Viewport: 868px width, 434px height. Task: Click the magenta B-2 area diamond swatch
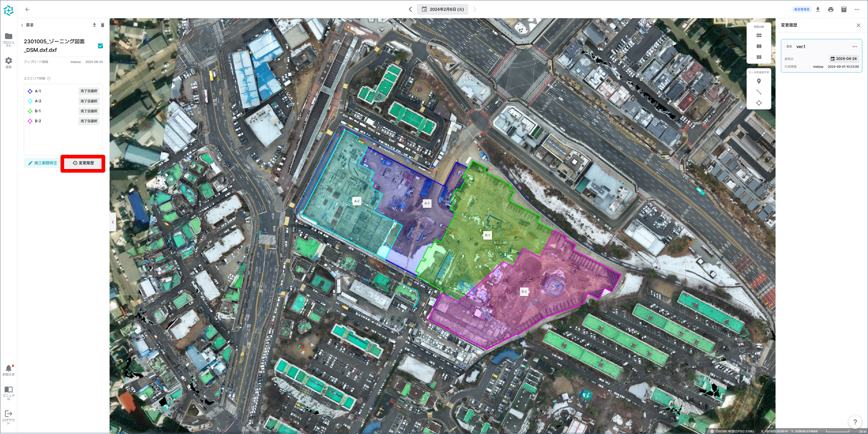click(x=30, y=121)
